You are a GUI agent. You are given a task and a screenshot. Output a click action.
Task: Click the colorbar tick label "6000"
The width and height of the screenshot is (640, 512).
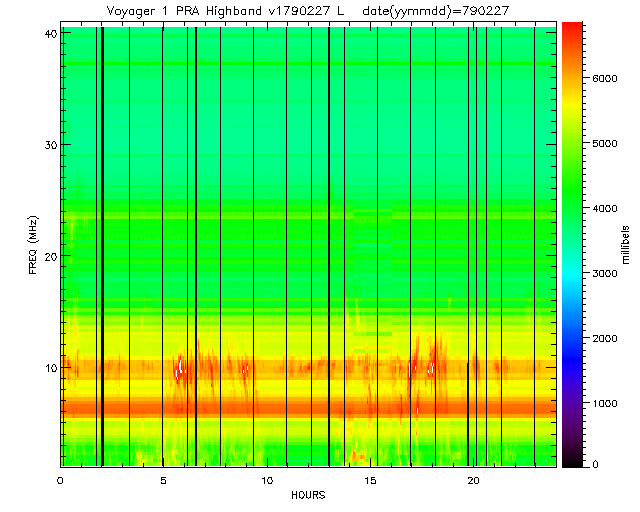point(604,78)
